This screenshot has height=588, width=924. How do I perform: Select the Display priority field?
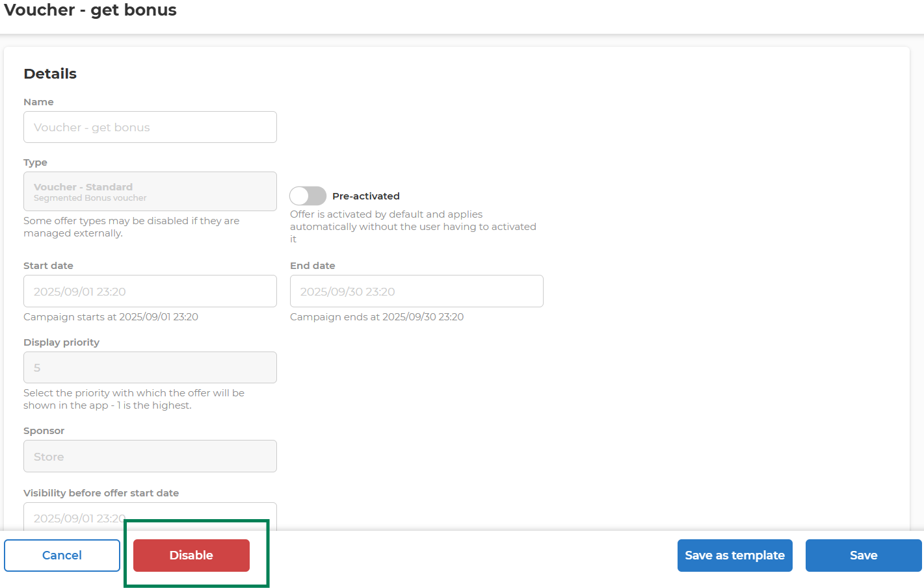click(150, 368)
